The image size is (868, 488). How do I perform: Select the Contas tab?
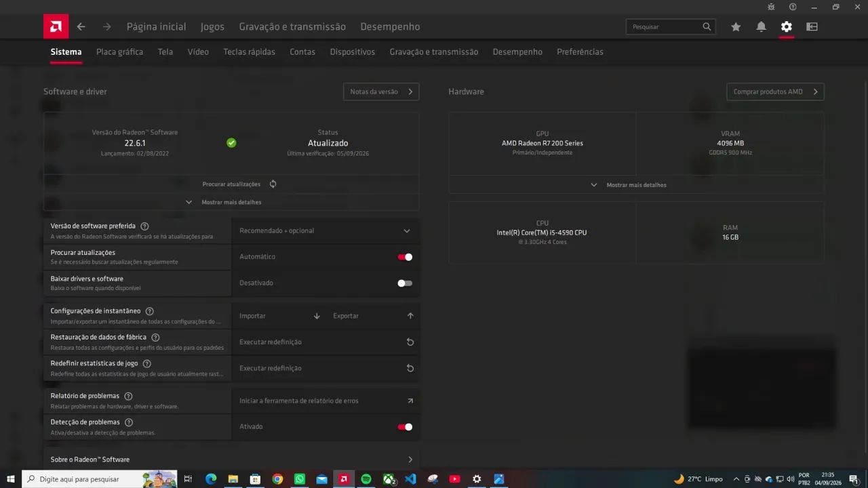click(302, 52)
